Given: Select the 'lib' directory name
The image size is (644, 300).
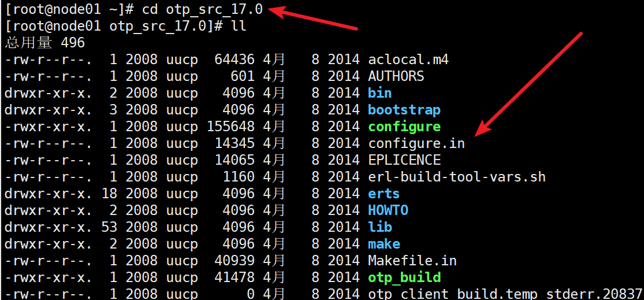Looking at the screenshot, I should tap(380, 227).
